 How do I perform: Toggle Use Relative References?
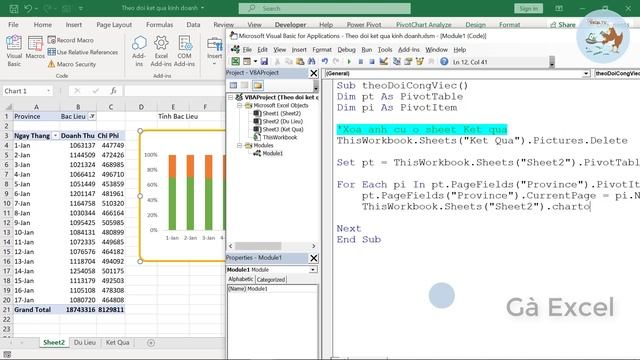click(82, 52)
